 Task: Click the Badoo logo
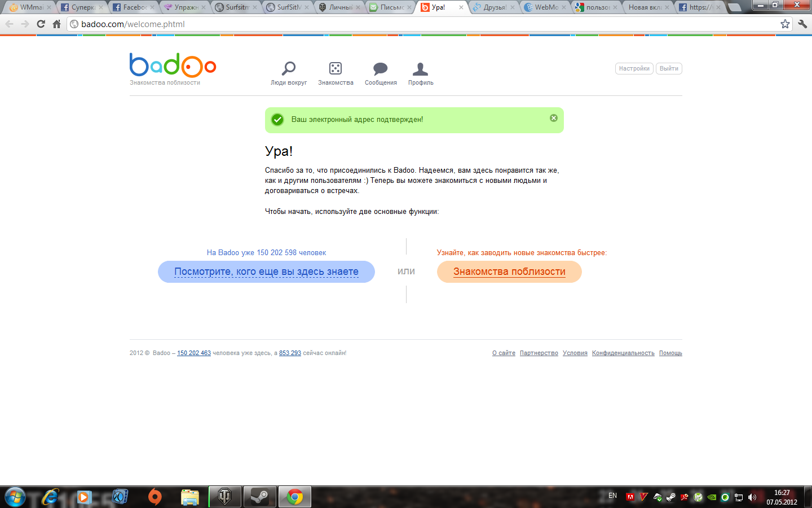[x=173, y=65]
